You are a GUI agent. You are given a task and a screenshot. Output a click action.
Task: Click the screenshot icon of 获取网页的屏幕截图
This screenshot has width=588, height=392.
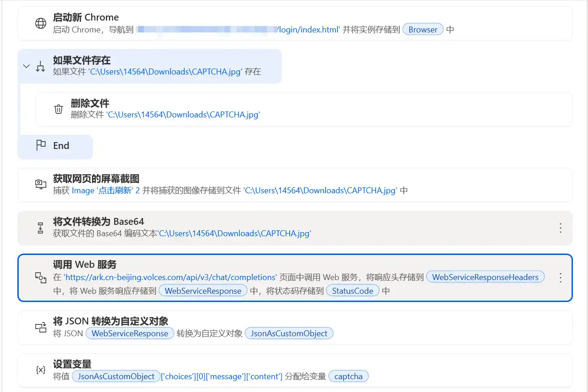[41, 185]
